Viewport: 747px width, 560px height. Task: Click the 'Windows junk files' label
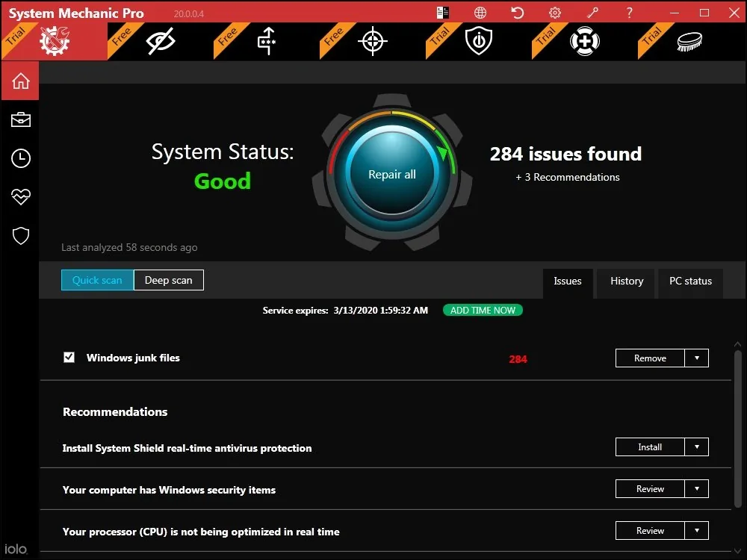point(133,358)
